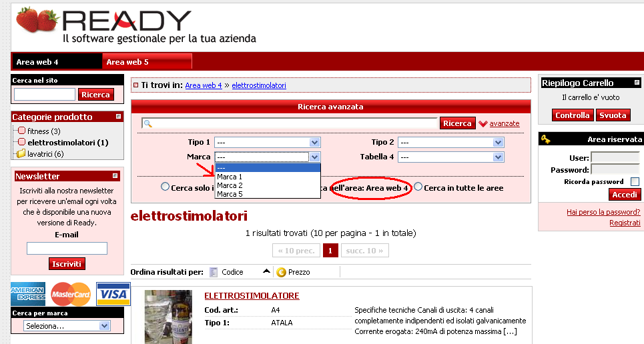Click the ascending sort arrow icon
Image resolution: width=644 pixels, height=344 pixels.
point(266,271)
